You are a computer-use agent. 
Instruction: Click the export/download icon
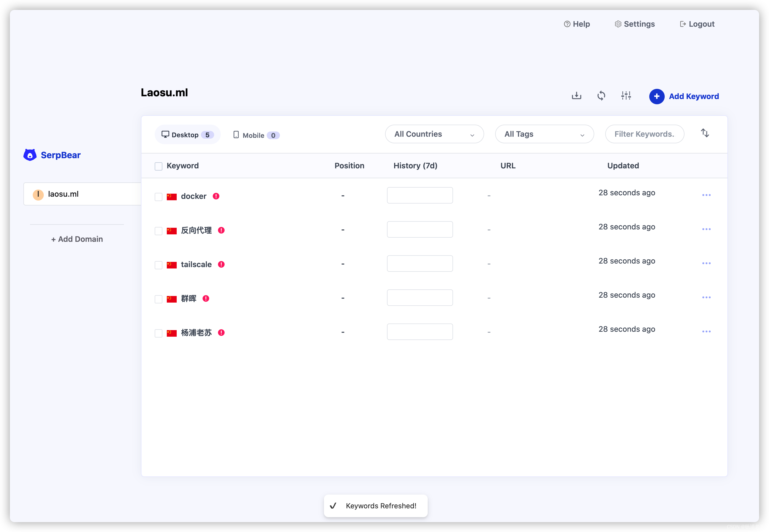click(x=577, y=96)
